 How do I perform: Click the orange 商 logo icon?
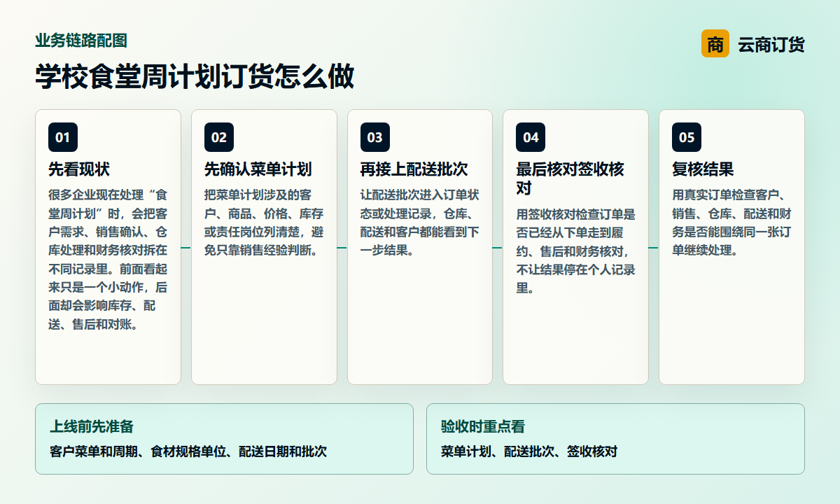pos(715,44)
